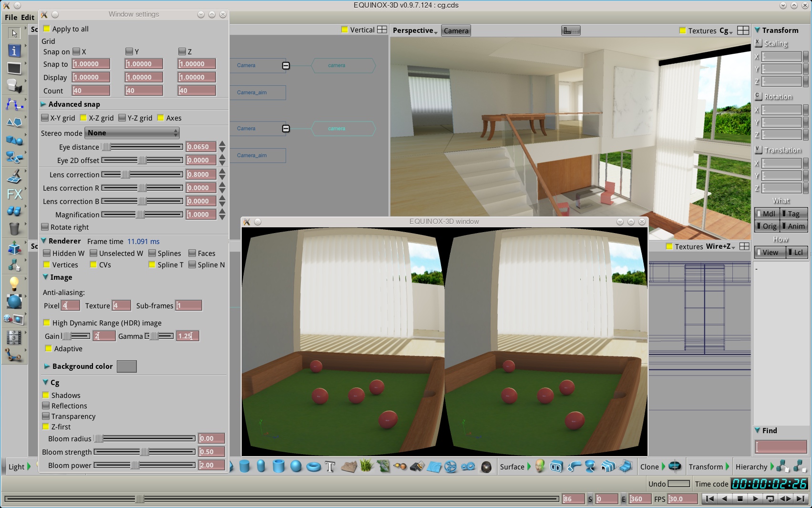Click the Mdl button under What

click(767, 213)
